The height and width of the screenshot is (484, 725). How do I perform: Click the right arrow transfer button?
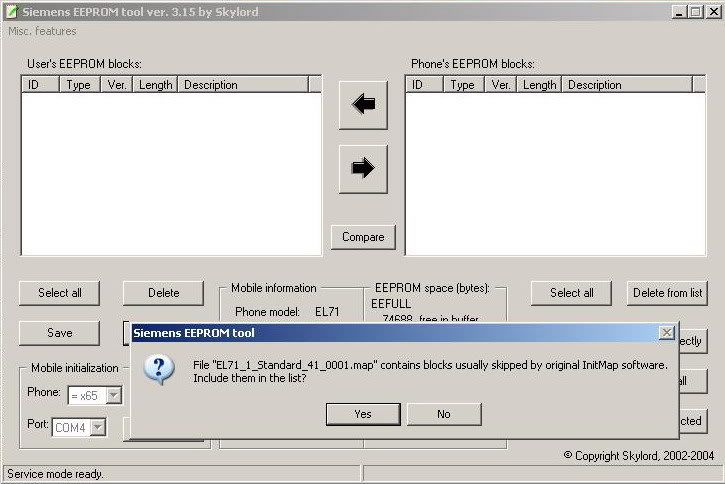click(363, 169)
